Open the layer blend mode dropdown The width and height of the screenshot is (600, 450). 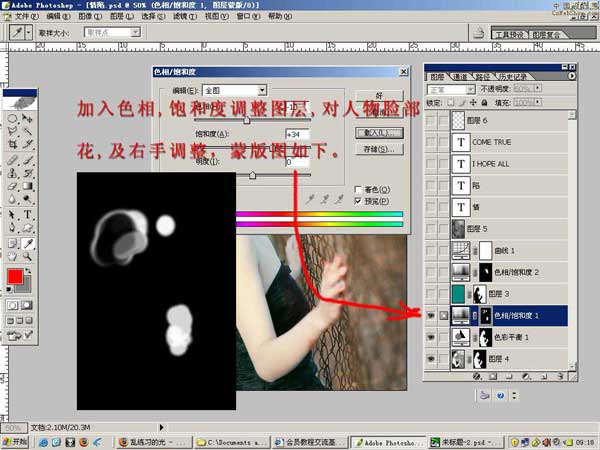click(451, 90)
